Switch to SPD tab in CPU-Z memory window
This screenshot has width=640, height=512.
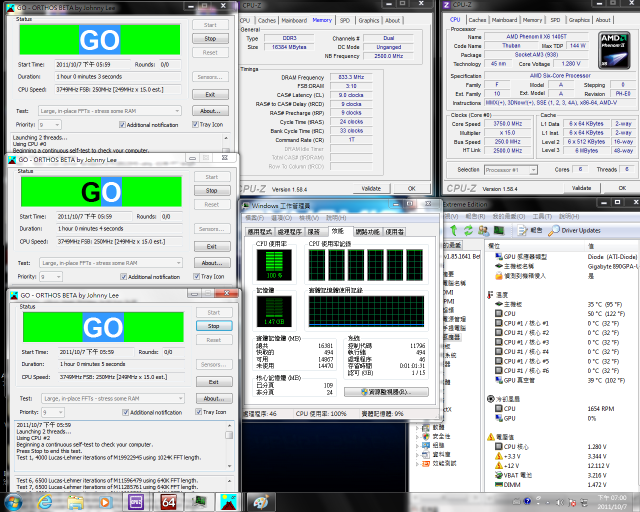(345, 20)
